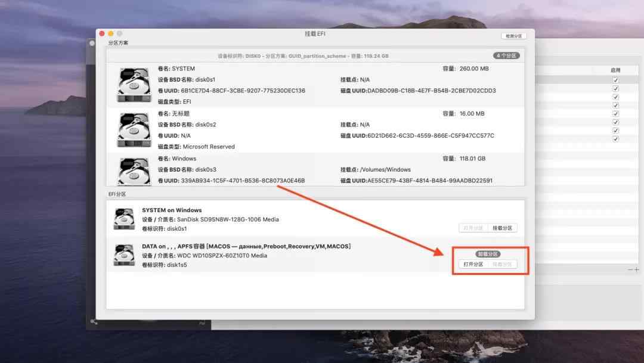The width and height of the screenshot is (644, 363).
Task: Mount SYSTEM on Windows with 挂载分区
Action: coord(502,228)
